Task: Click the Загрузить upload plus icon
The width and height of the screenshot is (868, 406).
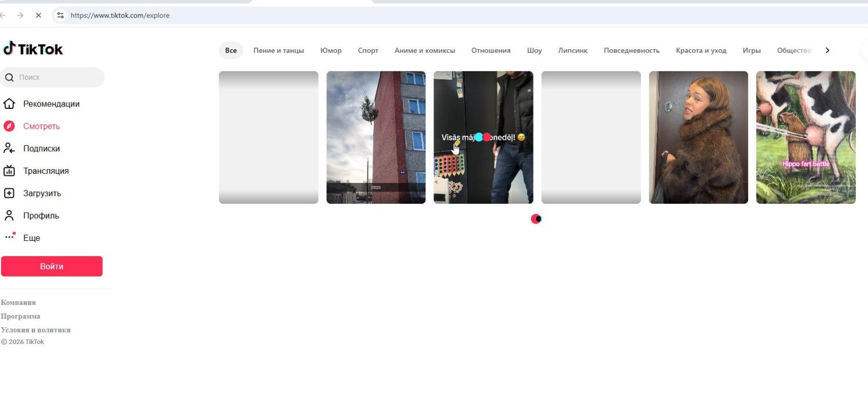Action: (x=9, y=193)
